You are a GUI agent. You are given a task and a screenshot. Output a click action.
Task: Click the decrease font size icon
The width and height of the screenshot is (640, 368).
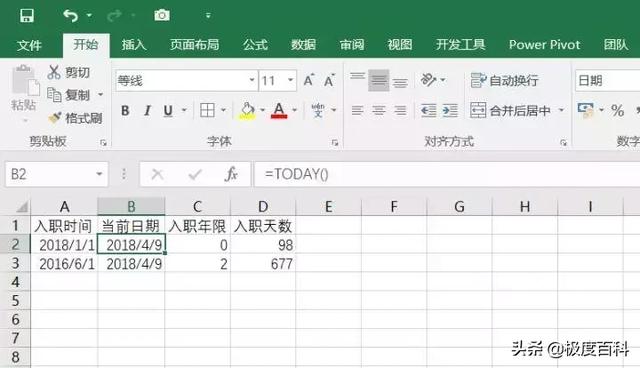click(x=329, y=80)
